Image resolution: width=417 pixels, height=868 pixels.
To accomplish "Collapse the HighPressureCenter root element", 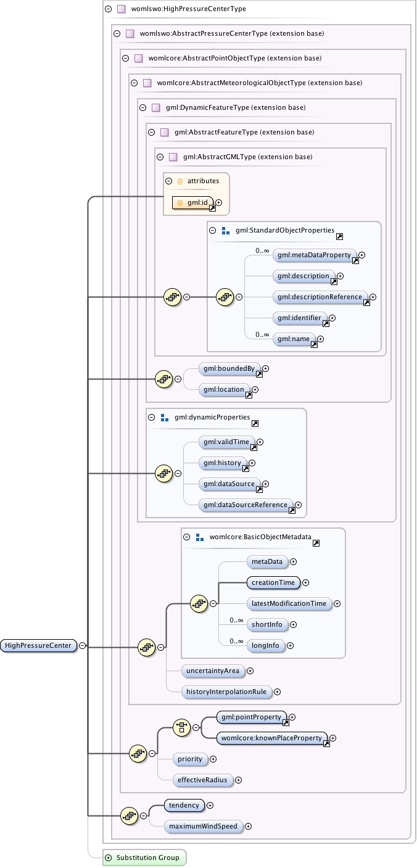I will (83, 646).
